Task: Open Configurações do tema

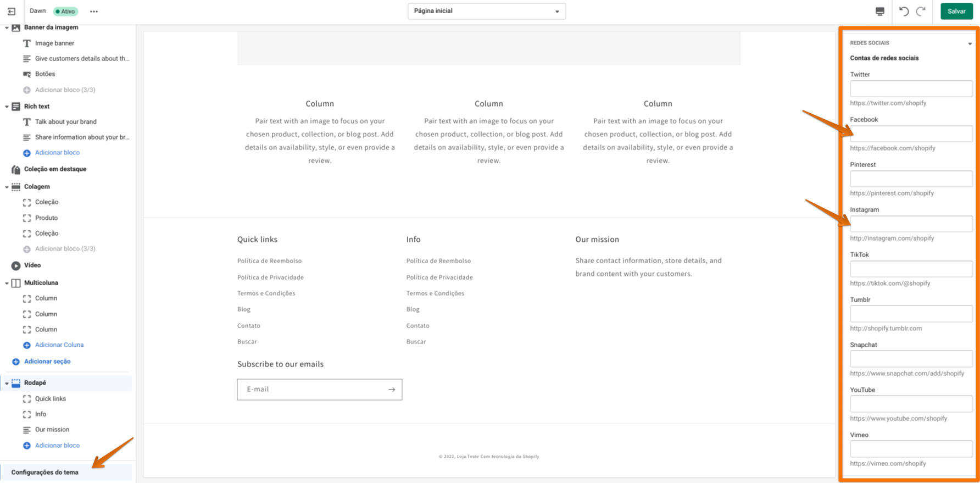Action: click(45, 473)
